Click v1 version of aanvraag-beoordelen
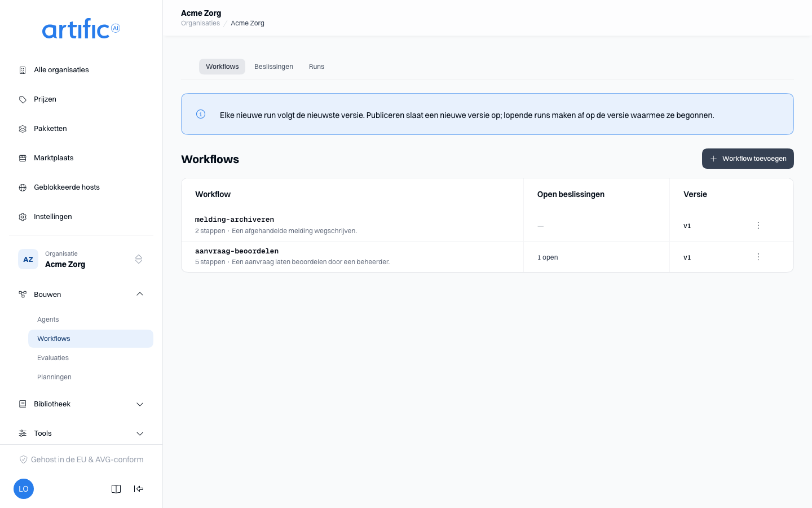Image resolution: width=812 pixels, height=508 pixels. point(687,257)
